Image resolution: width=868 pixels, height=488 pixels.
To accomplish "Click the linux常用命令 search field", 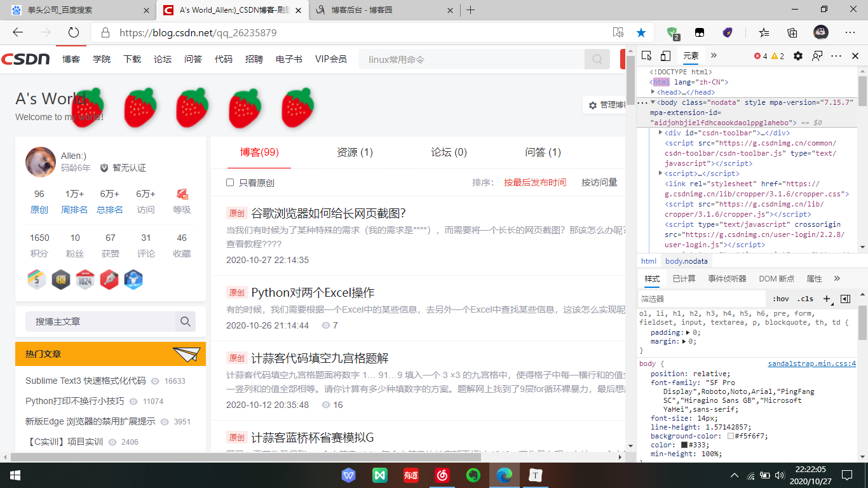I will 471,59.
